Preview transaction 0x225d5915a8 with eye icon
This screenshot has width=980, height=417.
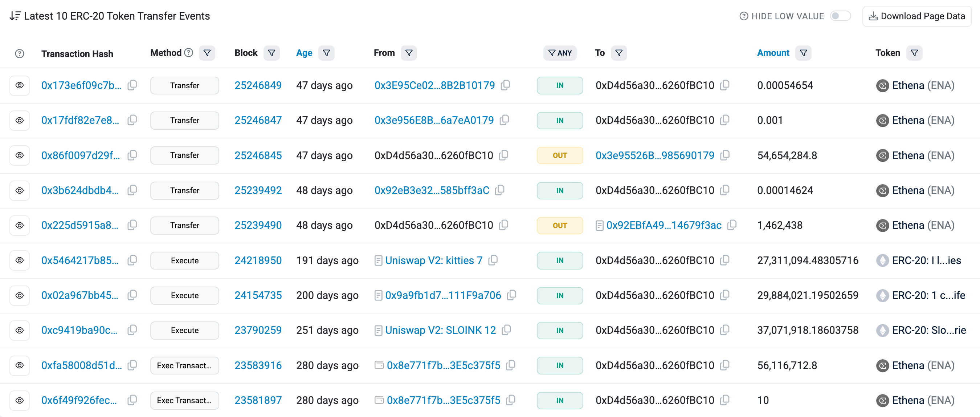pos(19,226)
